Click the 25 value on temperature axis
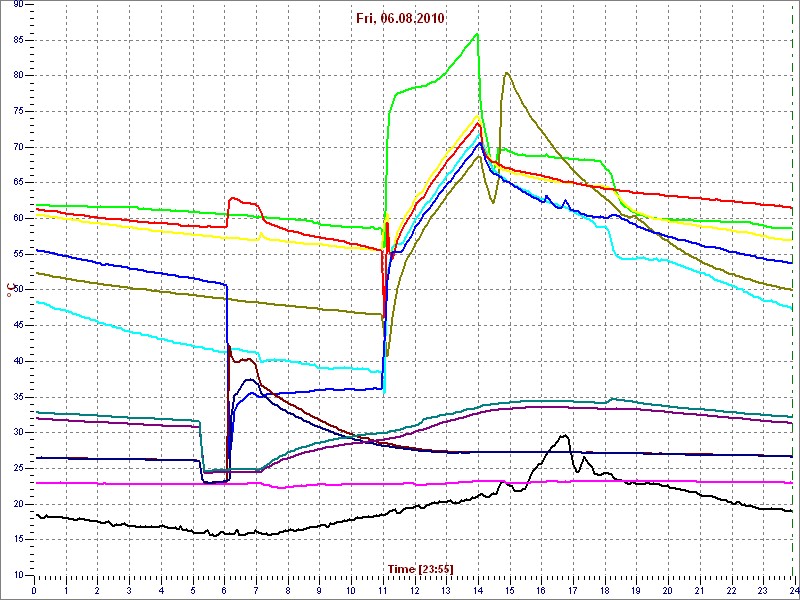 click(x=18, y=468)
